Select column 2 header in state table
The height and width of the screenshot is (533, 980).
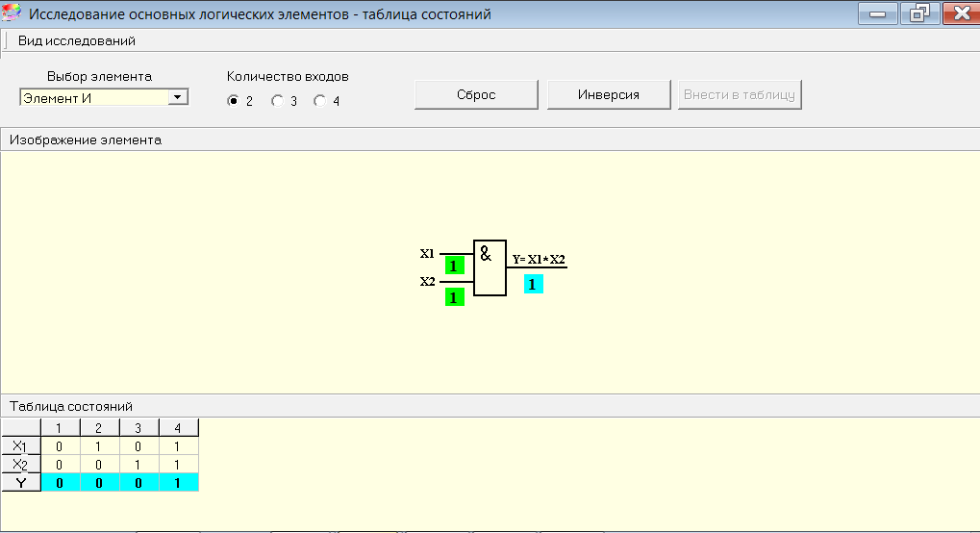[x=99, y=428]
